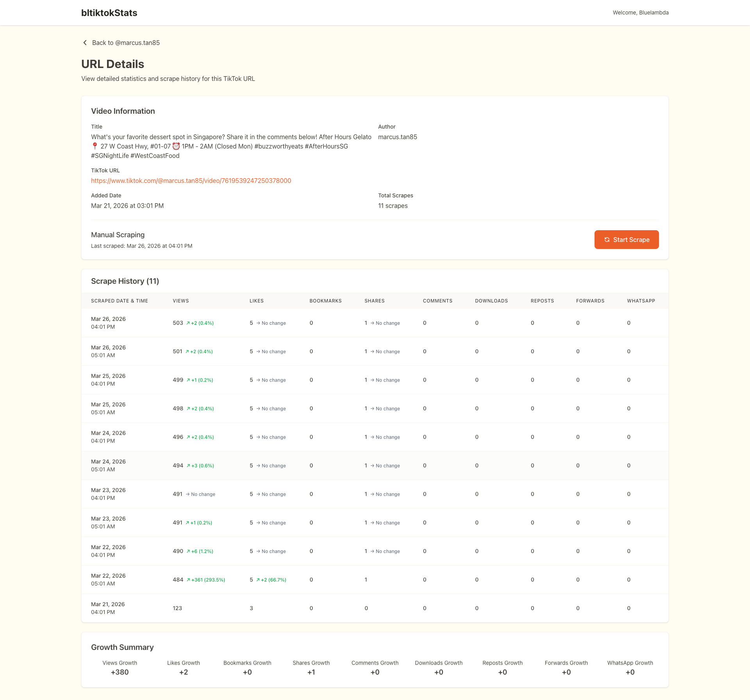Viewport: 750px width, 700px height.
Task: Click green arrow beside +2 (66.7%) likes
Action: coord(258,580)
